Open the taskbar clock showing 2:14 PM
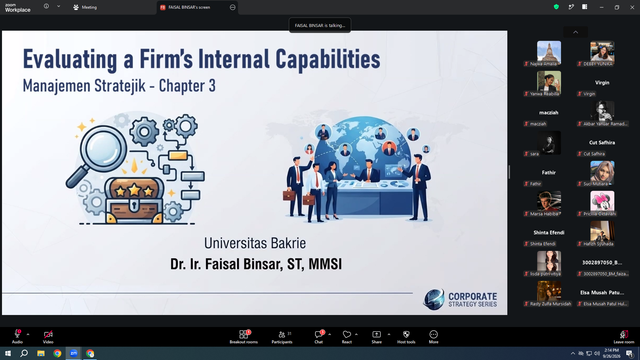Viewport: 640px width, 360px height. [x=612, y=353]
